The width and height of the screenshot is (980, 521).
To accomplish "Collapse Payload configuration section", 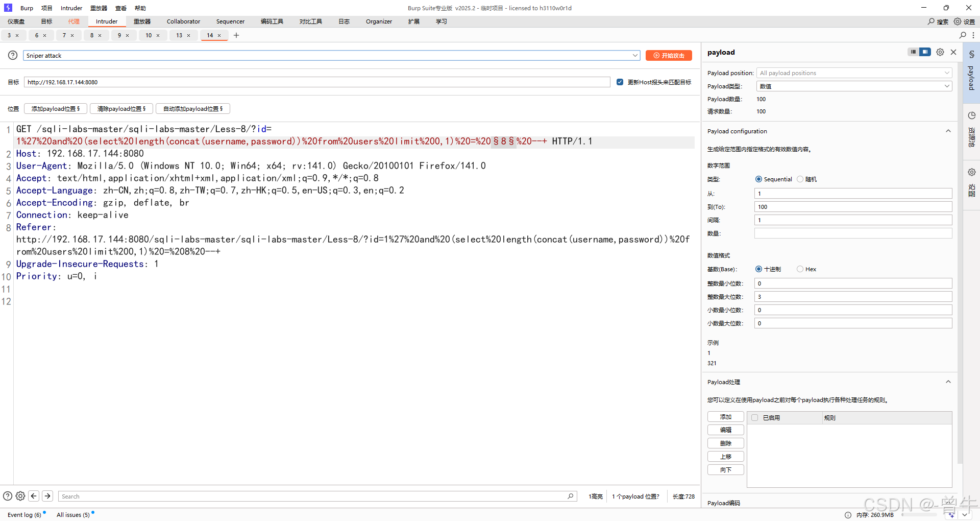I will [948, 131].
